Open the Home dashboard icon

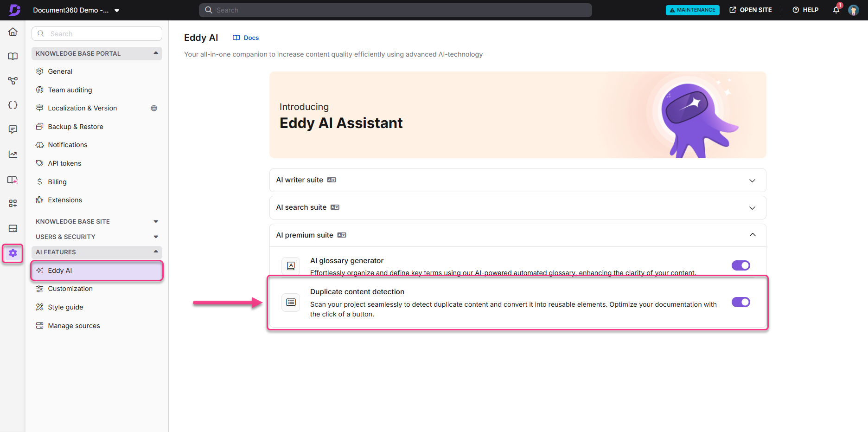[13, 32]
